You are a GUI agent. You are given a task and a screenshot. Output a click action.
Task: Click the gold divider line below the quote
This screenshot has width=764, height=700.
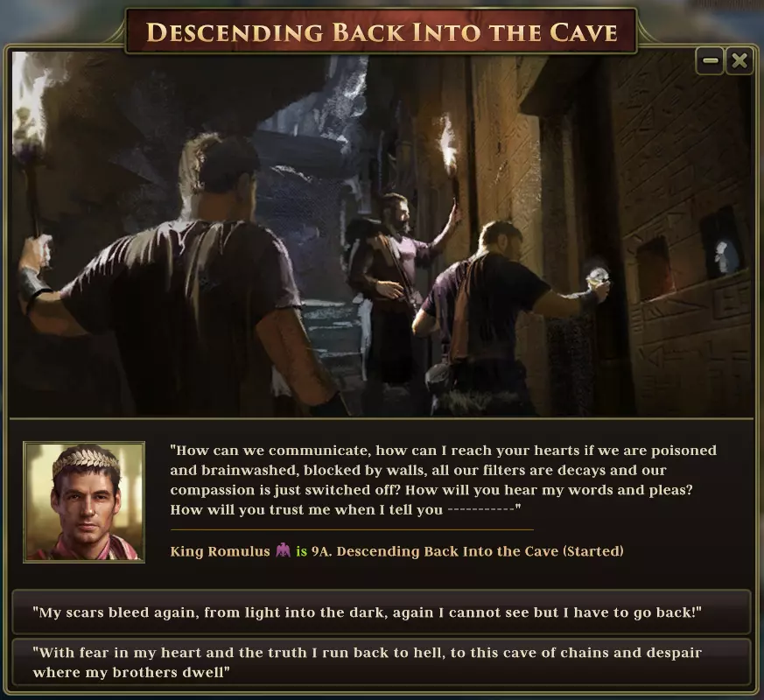352,529
